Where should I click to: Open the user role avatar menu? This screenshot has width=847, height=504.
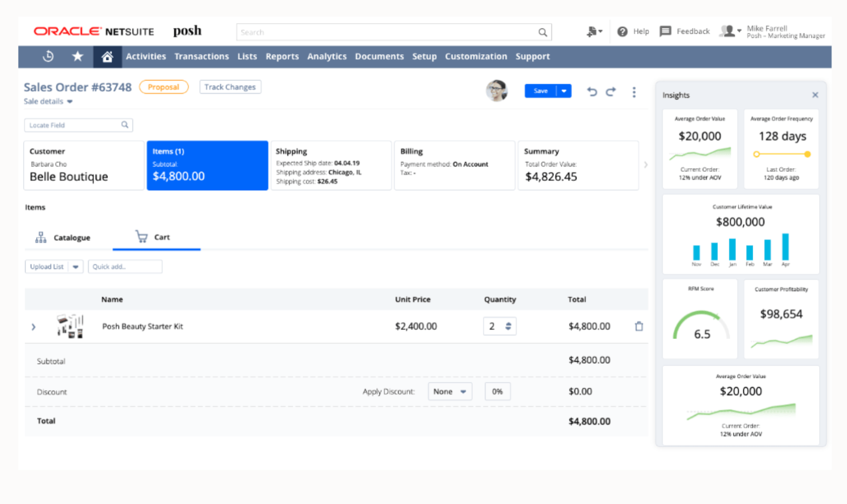click(x=730, y=31)
